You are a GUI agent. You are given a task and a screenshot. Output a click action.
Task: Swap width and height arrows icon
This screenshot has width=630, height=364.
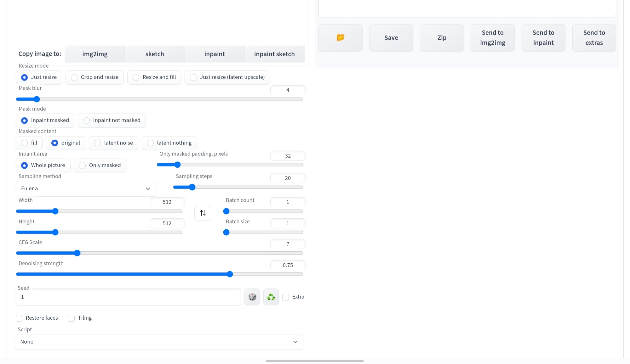click(x=203, y=213)
